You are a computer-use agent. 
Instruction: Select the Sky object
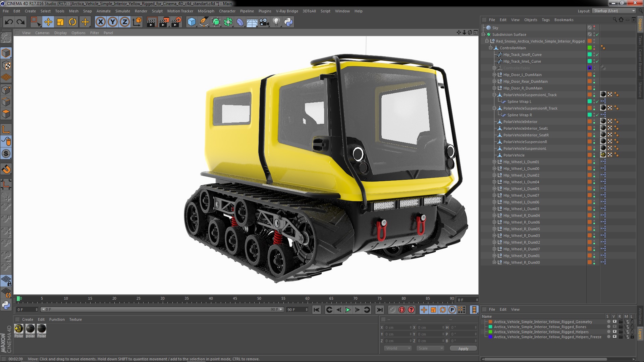tap(495, 28)
